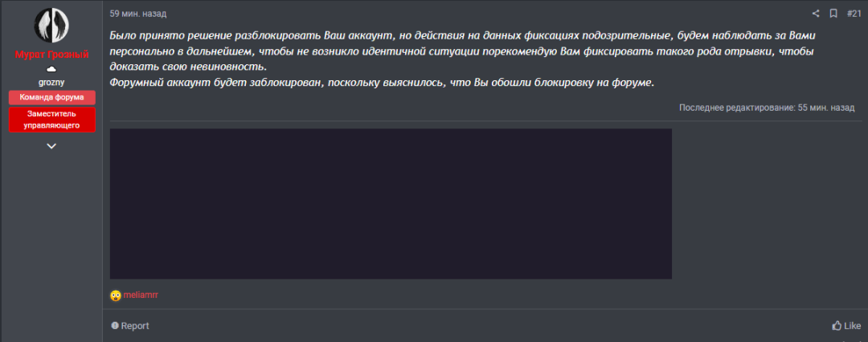Expand user details with the down chevron
868x342 pixels.
[x=51, y=146]
